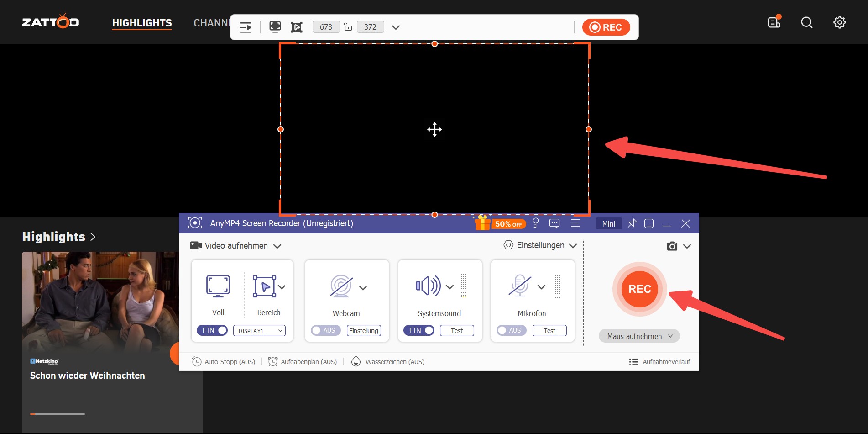
Task: Click the register key icon
Action: pos(536,223)
